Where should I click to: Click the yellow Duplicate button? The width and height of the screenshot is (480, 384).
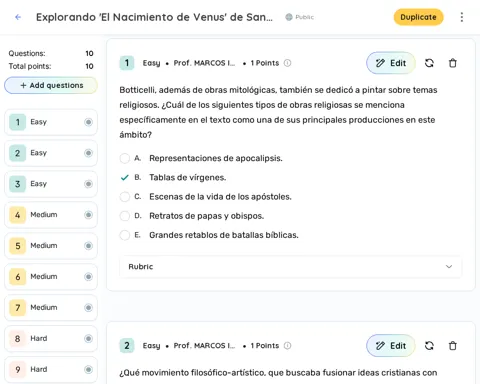418,17
